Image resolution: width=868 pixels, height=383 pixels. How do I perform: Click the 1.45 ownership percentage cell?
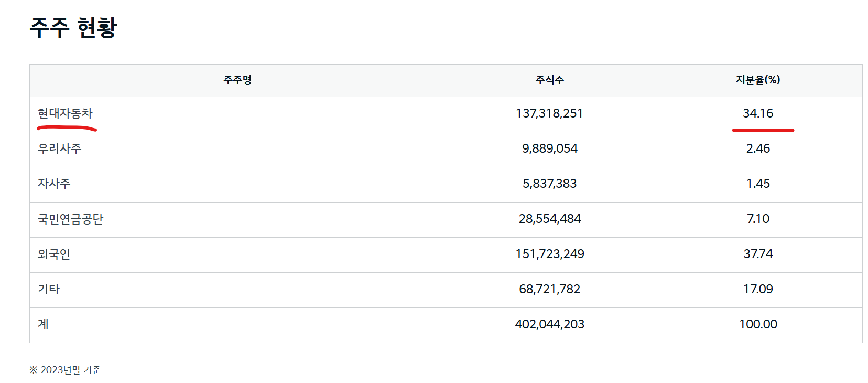pos(757,184)
